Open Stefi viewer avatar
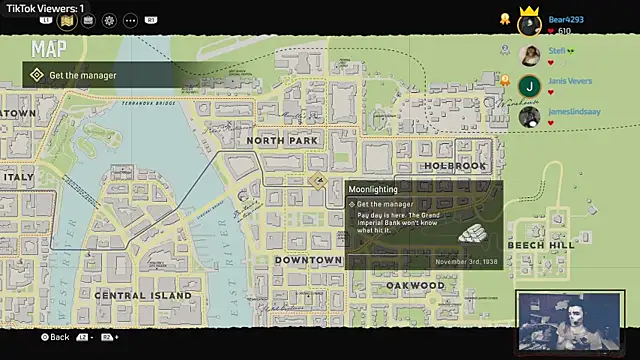Screen dimensions: 640x360 529,56
